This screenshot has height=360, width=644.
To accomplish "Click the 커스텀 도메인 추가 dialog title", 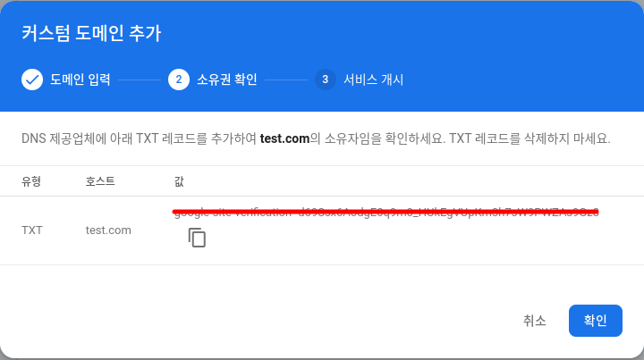I will click(91, 33).
